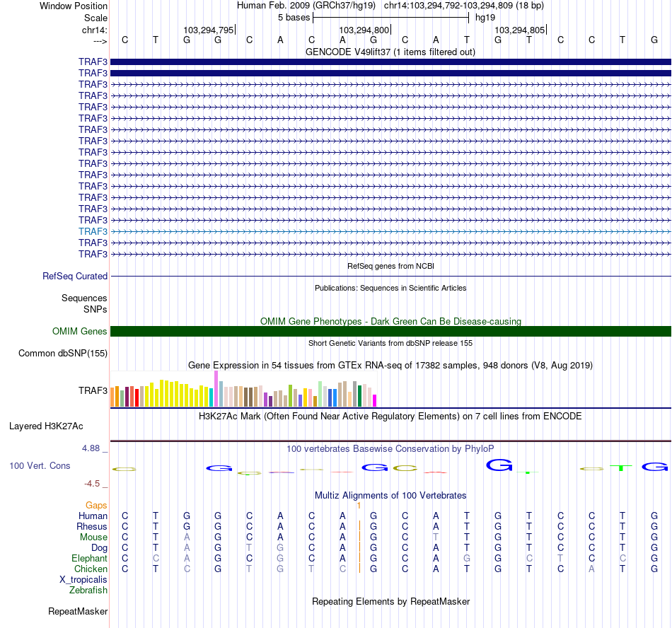Click the Common dbSNP(155) track label
672x628 pixels.
[x=62, y=353]
